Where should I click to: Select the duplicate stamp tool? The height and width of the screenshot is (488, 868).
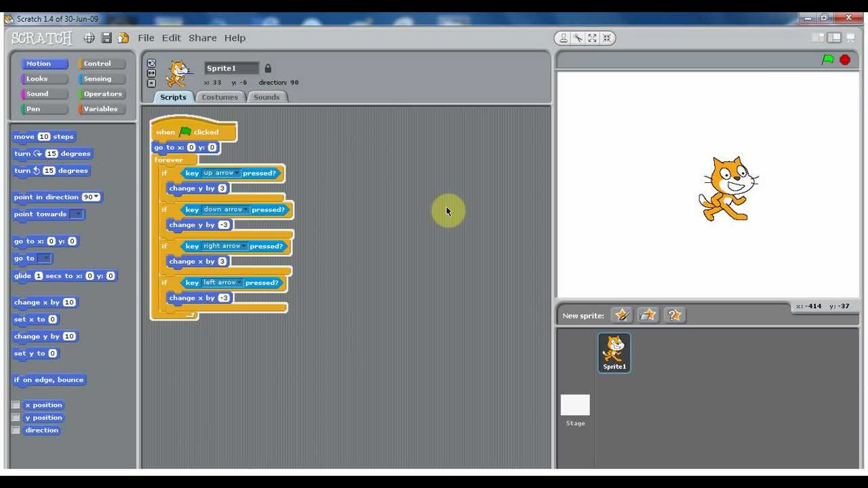point(564,38)
